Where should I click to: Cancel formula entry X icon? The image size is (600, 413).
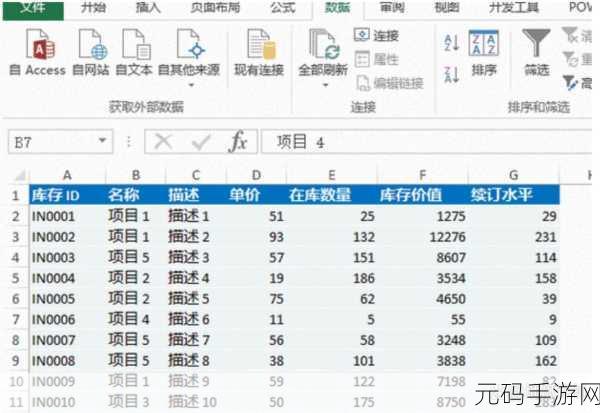[163, 142]
